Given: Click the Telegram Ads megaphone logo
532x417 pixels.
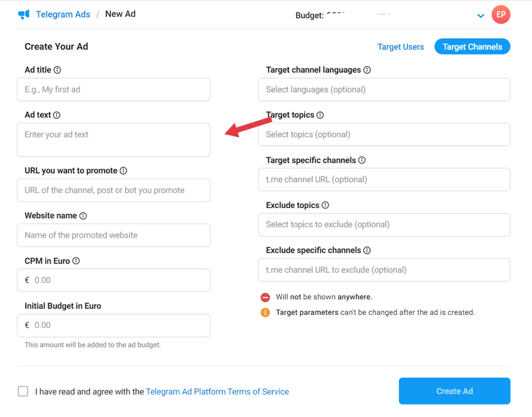Looking at the screenshot, I should click(24, 14).
